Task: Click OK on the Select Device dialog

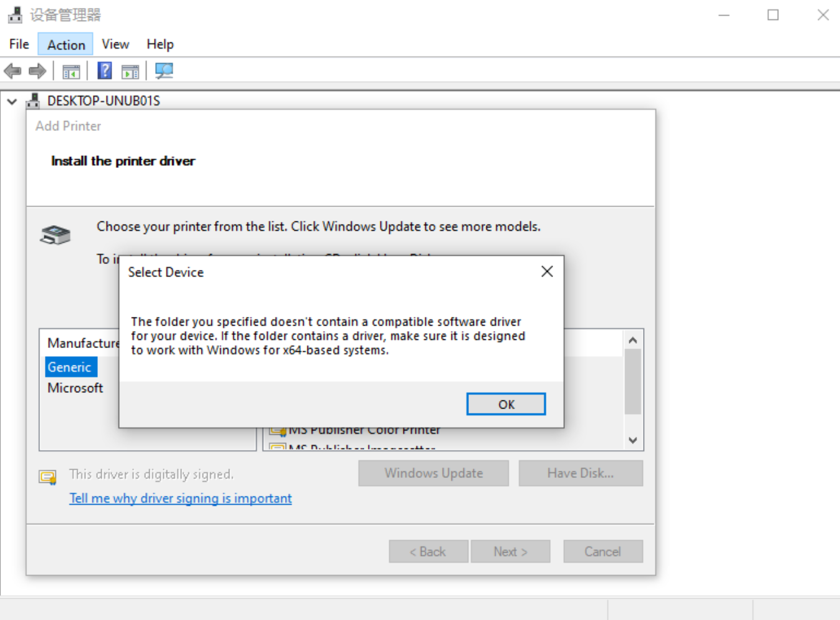Action: click(506, 404)
